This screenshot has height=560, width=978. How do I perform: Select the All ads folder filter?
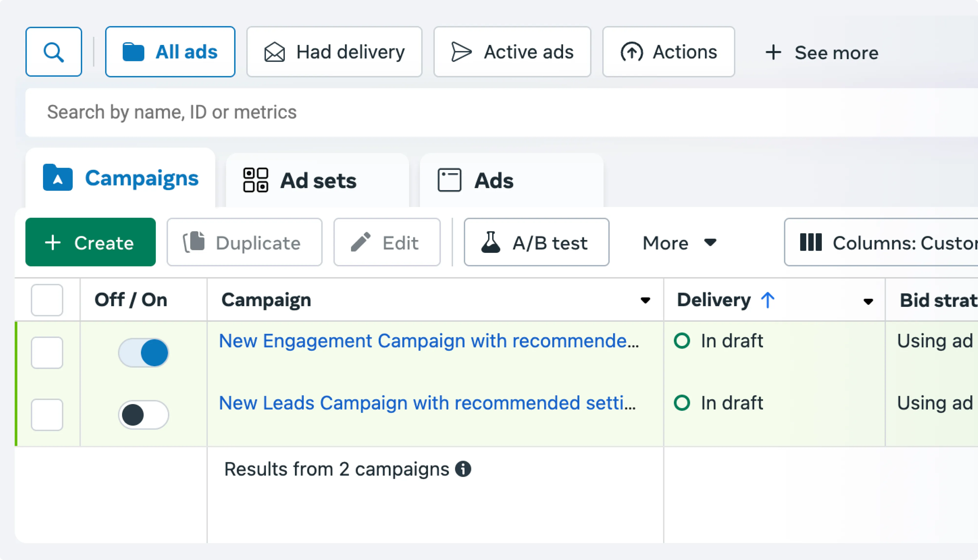tap(170, 52)
